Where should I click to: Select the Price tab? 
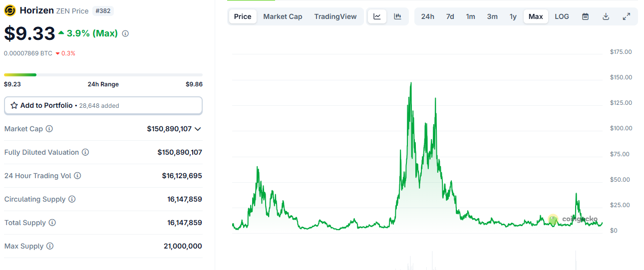coord(243,16)
